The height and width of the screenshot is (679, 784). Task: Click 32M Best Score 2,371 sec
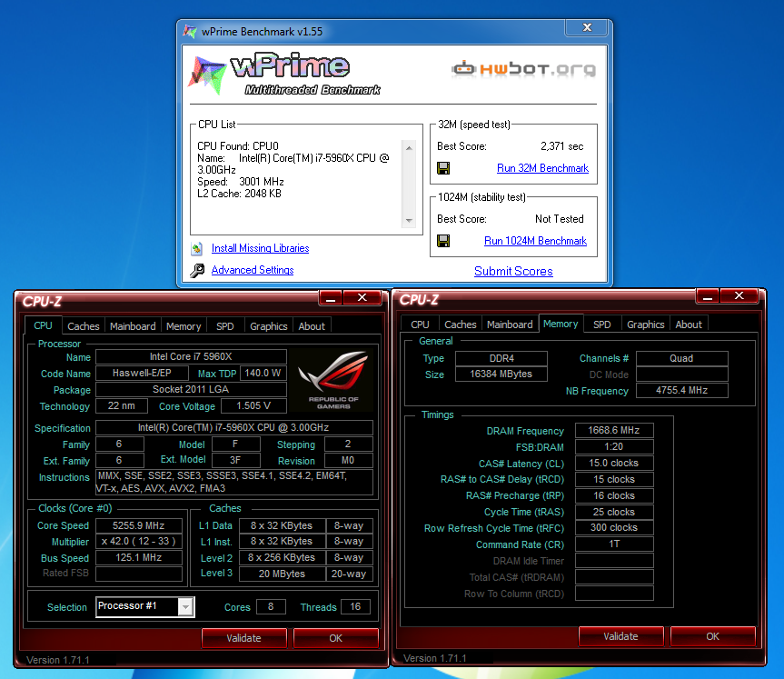(x=562, y=146)
